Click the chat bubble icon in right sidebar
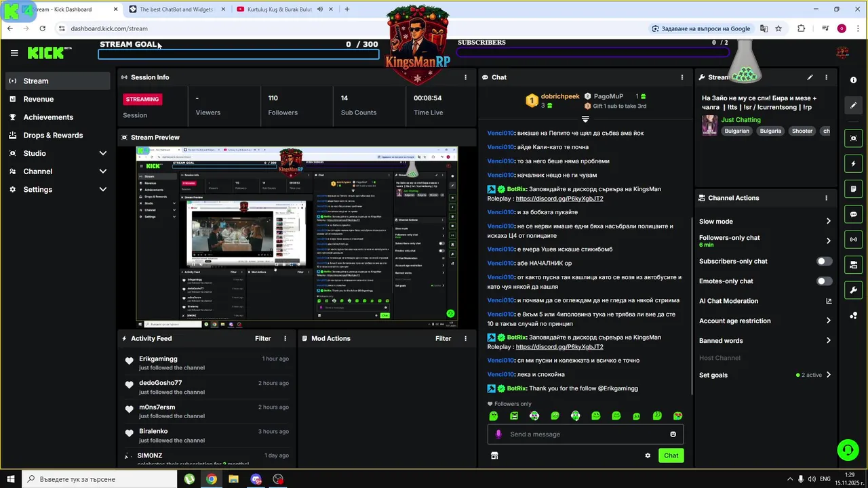The width and height of the screenshot is (868, 488). click(853, 214)
